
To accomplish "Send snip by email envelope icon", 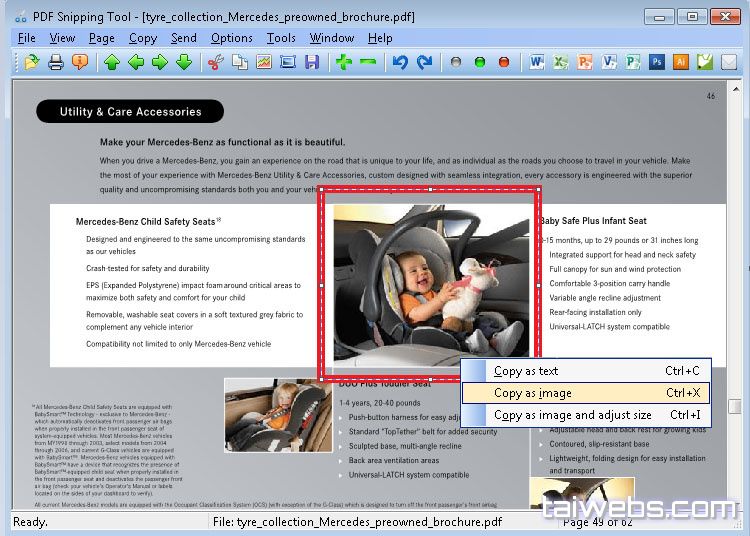I will pos(728,62).
